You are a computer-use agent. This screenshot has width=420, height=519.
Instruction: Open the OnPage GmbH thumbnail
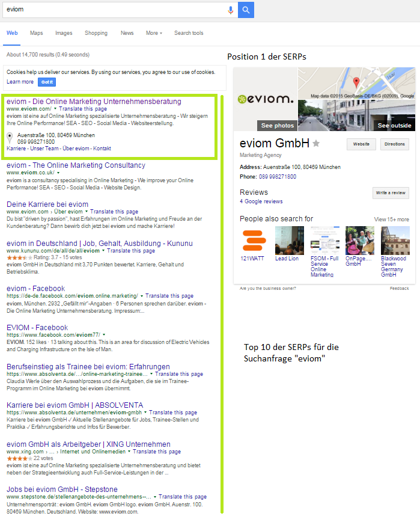click(360, 241)
